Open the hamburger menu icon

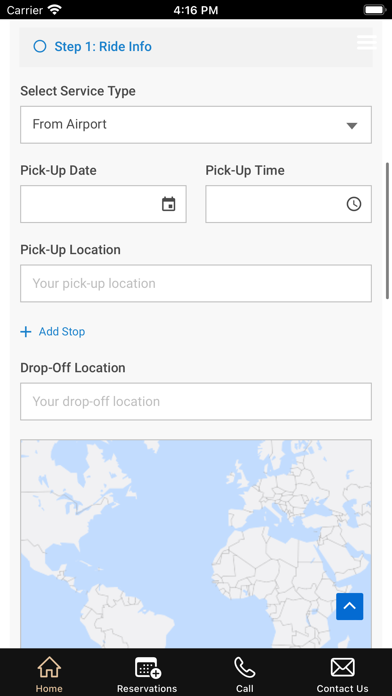pos(366,42)
